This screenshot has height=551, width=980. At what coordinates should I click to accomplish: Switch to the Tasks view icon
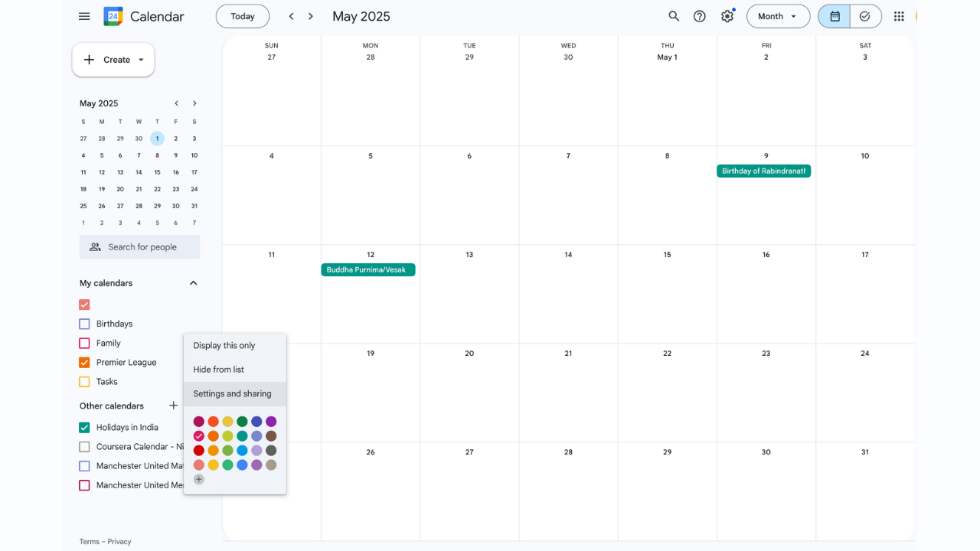point(865,16)
